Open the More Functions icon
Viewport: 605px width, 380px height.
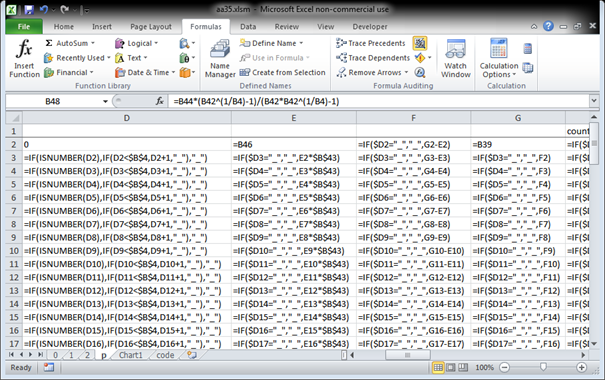[x=187, y=73]
